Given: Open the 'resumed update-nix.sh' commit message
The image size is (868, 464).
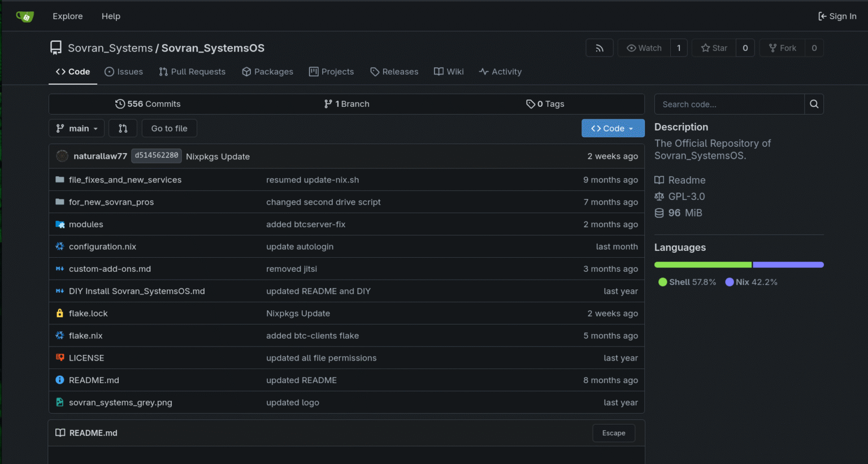Looking at the screenshot, I should tap(313, 180).
